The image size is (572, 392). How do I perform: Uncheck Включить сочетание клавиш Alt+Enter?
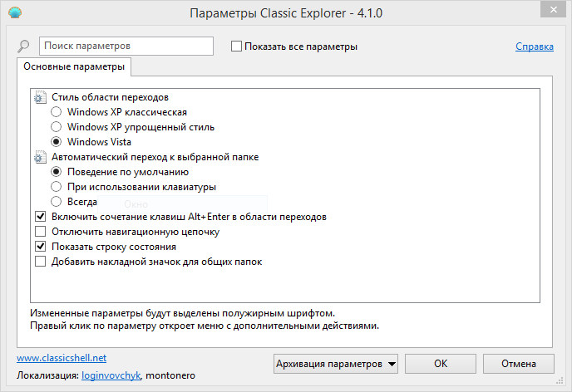(x=41, y=217)
